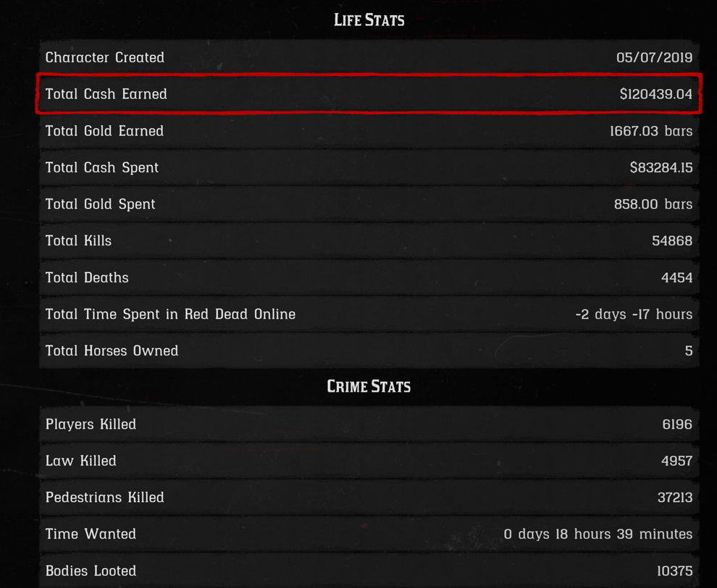Image resolution: width=717 pixels, height=588 pixels.
Task: Click the 05/07/2019 creation date value
Action: pyautogui.click(x=654, y=57)
